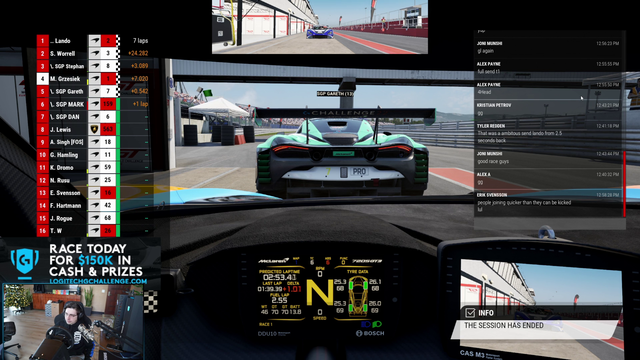Click the McLaren logo beside A. Singh [FOS]
Image resolution: width=640 pixels, height=360 pixels.
[x=95, y=142]
